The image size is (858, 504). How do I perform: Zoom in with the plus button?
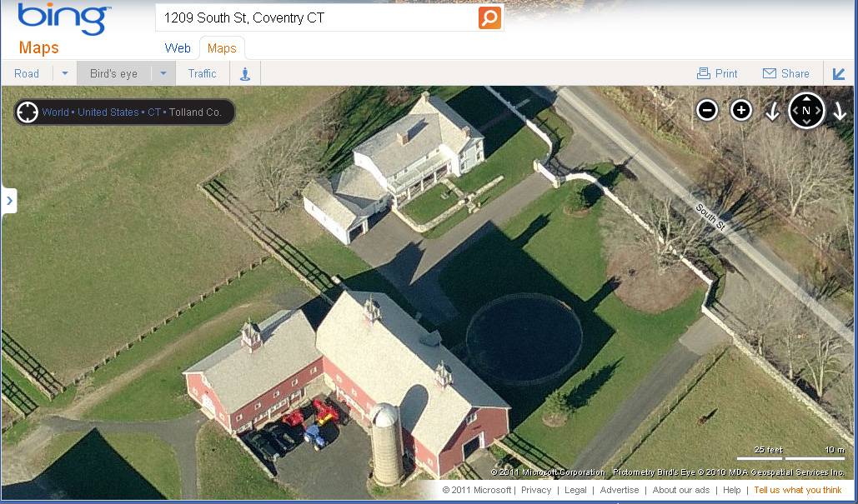pyautogui.click(x=741, y=111)
